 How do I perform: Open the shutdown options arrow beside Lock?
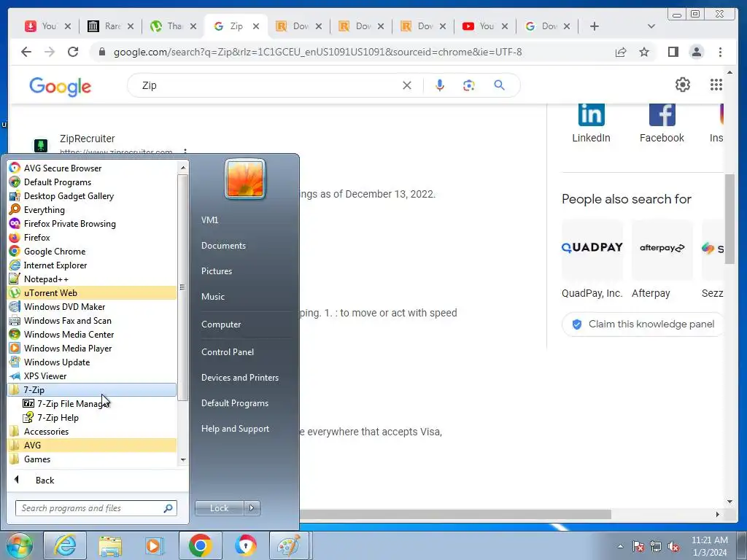pos(252,508)
